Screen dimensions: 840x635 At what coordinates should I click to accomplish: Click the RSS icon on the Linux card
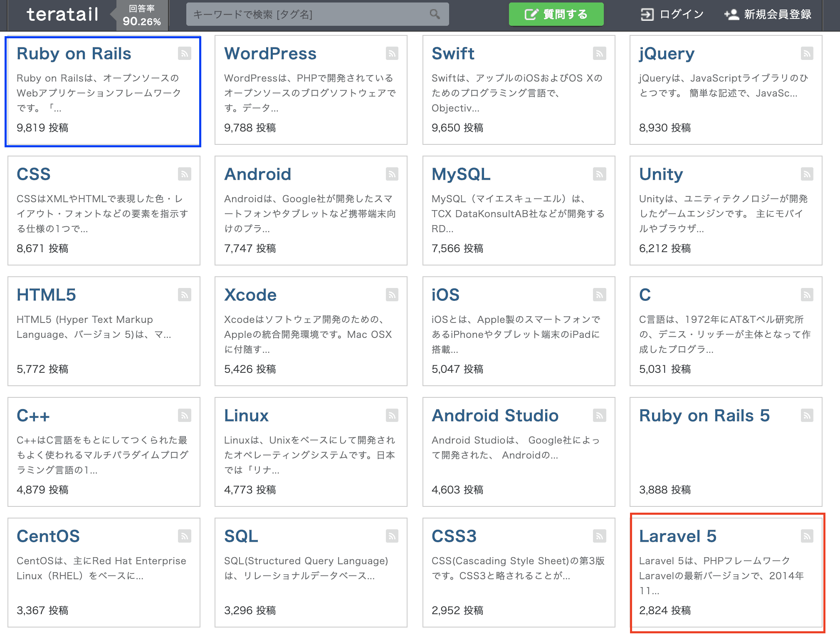click(x=392, y=415)
